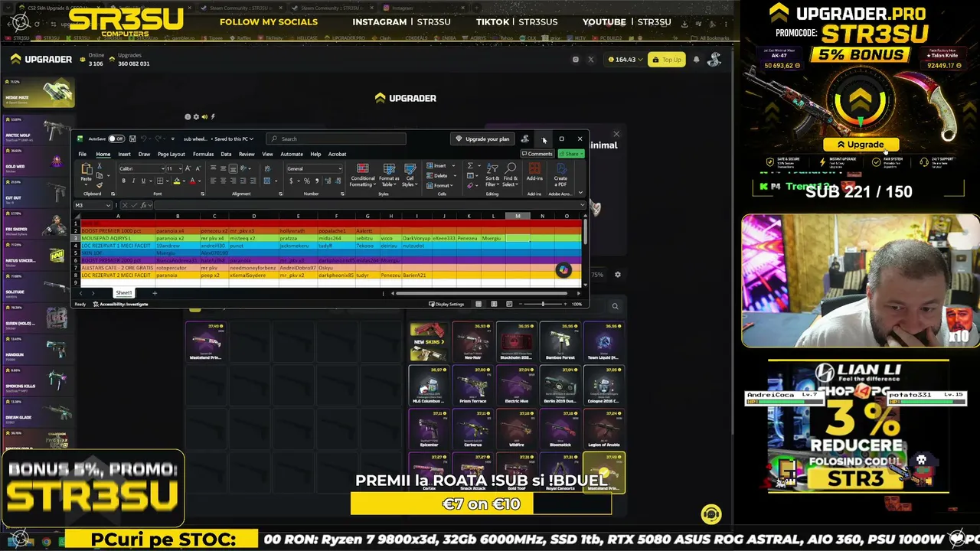Click the Cut scissors icon

[x=100, y=166]
